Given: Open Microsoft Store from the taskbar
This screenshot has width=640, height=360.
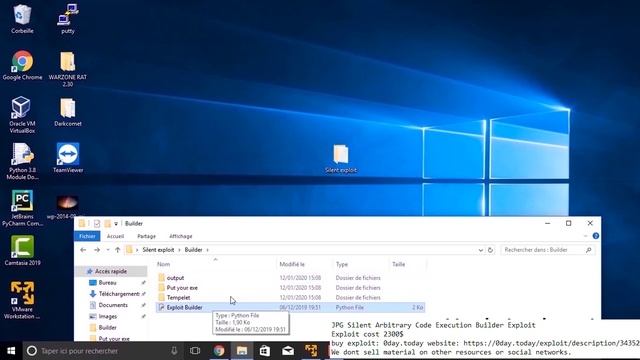Looking at the screenshot, I should click(x=265, y=351).
